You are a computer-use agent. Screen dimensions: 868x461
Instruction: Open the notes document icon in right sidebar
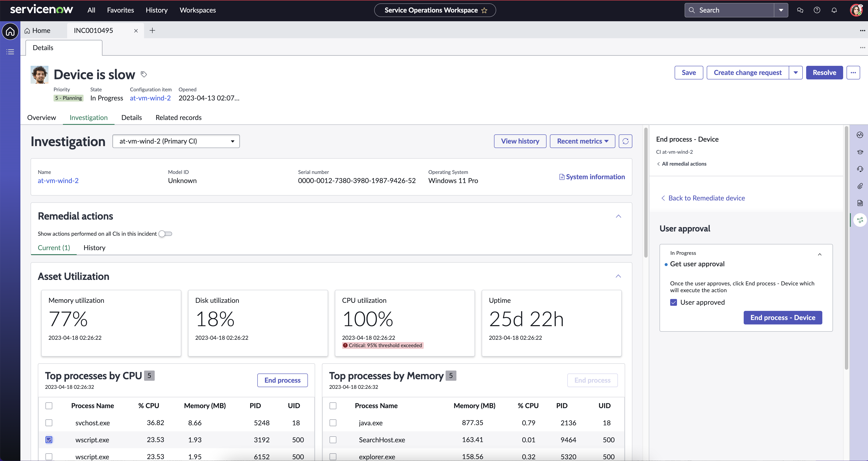860,203
